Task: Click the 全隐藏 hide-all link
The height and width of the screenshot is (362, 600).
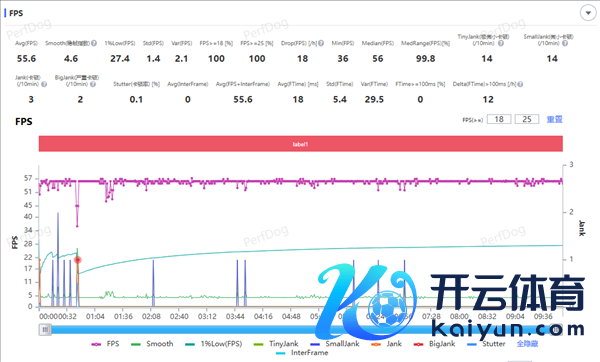Action: pos(527,344)
